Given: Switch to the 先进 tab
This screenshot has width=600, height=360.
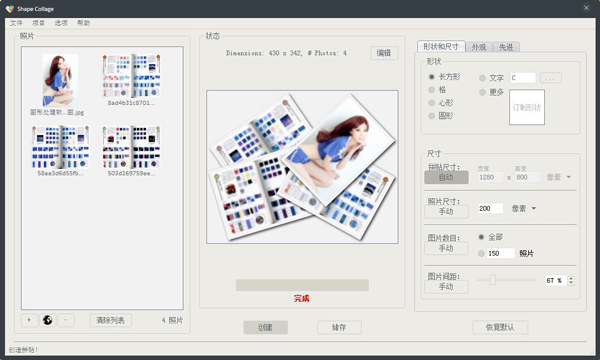Looking at the screenshot, I should pyautogui.click(x=506, y=47).
